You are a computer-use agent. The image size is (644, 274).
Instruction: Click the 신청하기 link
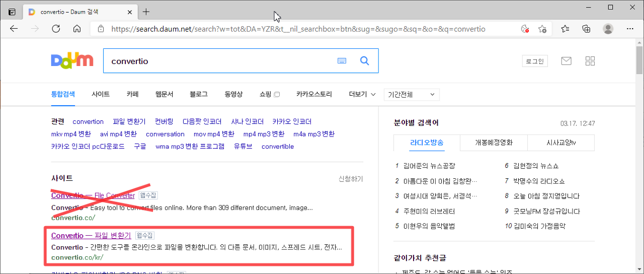[x=351, y=179]
